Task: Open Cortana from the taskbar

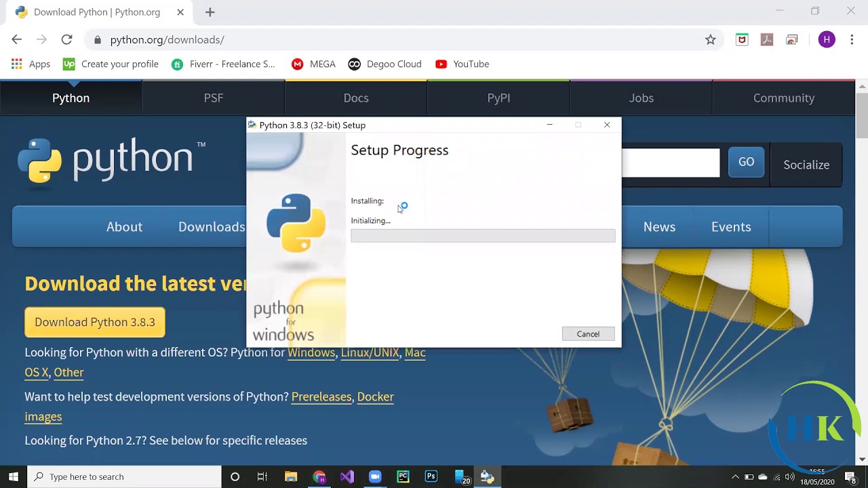Action: click(x=235, y=476)
